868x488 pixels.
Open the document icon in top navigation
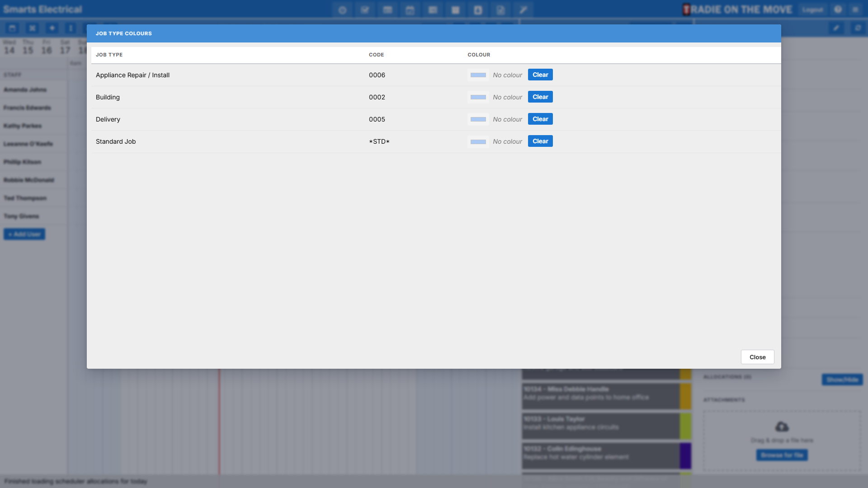(500, 10)
